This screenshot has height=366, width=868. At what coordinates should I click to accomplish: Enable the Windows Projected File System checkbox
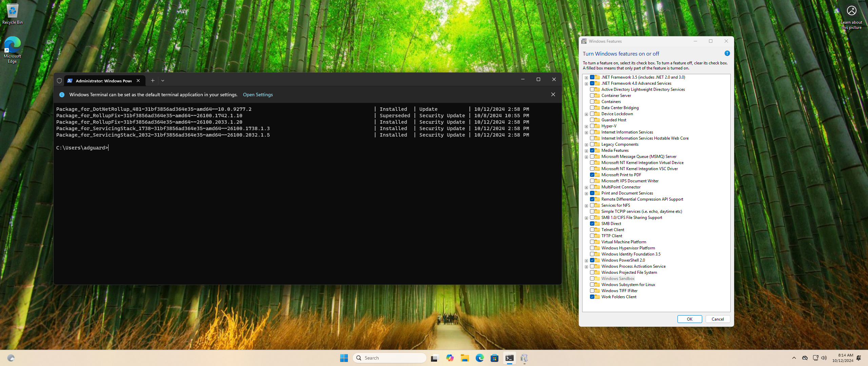pyautogui.click(x=592, y=272)
